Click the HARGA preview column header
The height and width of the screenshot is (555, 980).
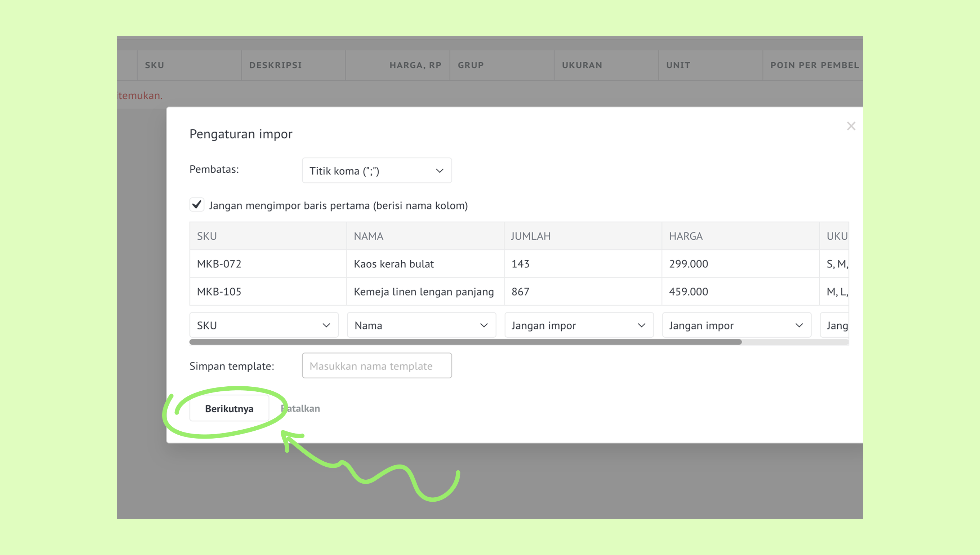741,236
